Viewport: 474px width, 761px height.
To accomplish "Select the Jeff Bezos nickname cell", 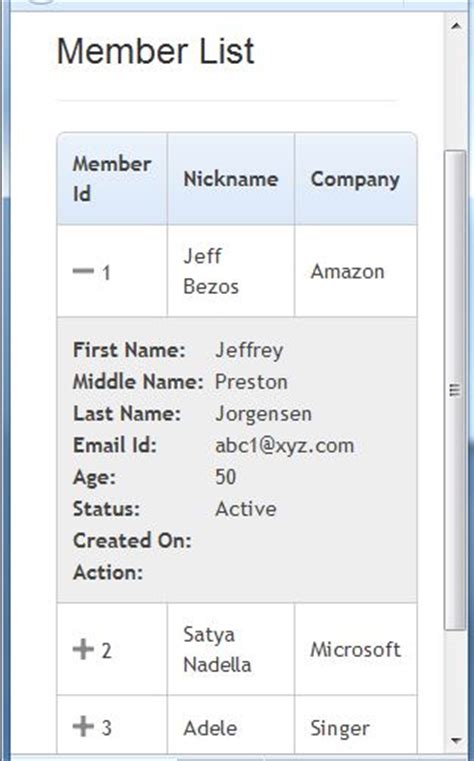I will click(x=231, y=271).
